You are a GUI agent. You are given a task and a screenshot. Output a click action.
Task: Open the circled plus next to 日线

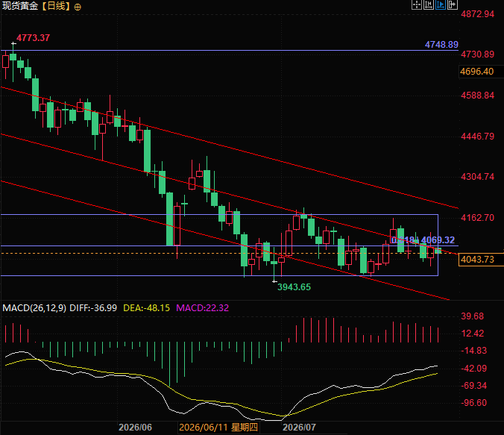click(x=78, y=7)
